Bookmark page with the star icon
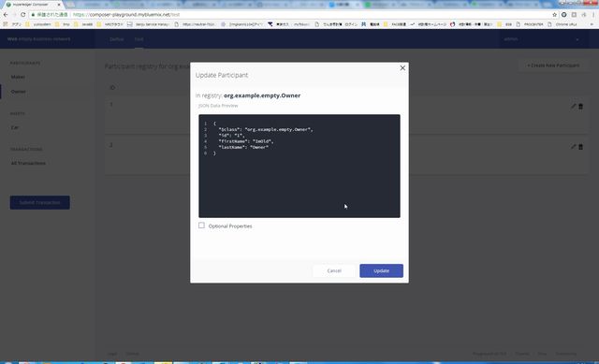 tap(554, 15)
